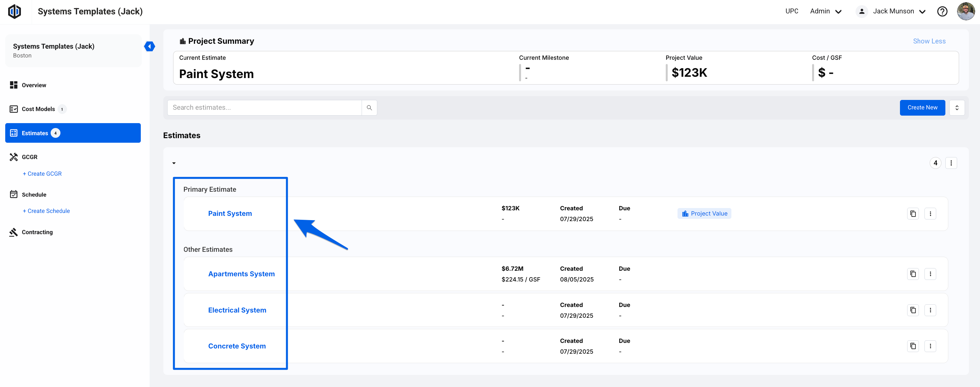
Task: Click the Show Less link
Action: coord(929,41)
